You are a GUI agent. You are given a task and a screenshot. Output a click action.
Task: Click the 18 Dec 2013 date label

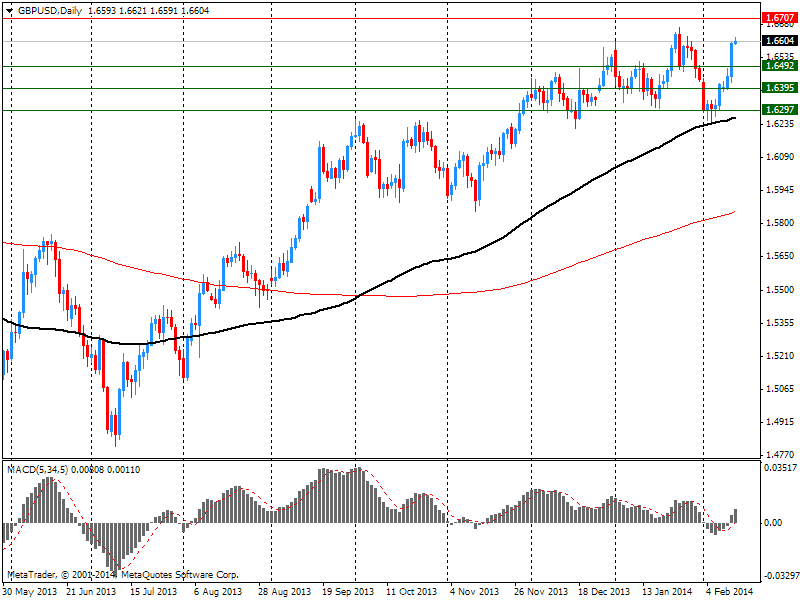click(603, 591)
